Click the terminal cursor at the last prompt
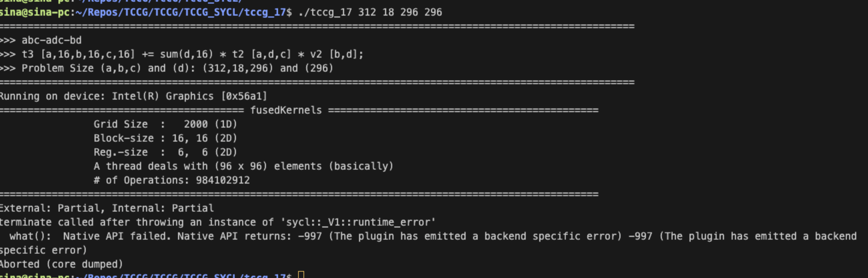 [x=301, y=275]
